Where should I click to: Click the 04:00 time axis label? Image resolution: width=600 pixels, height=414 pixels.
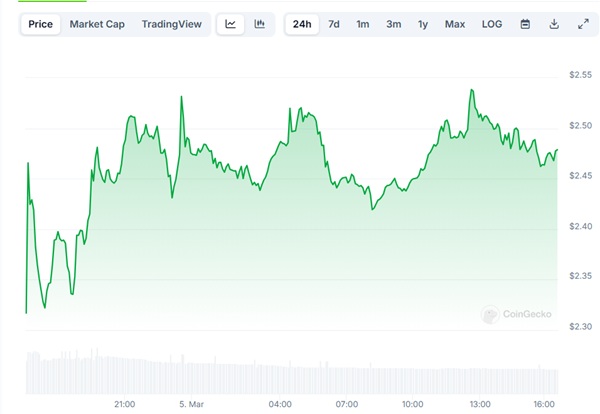click(280, 404)
